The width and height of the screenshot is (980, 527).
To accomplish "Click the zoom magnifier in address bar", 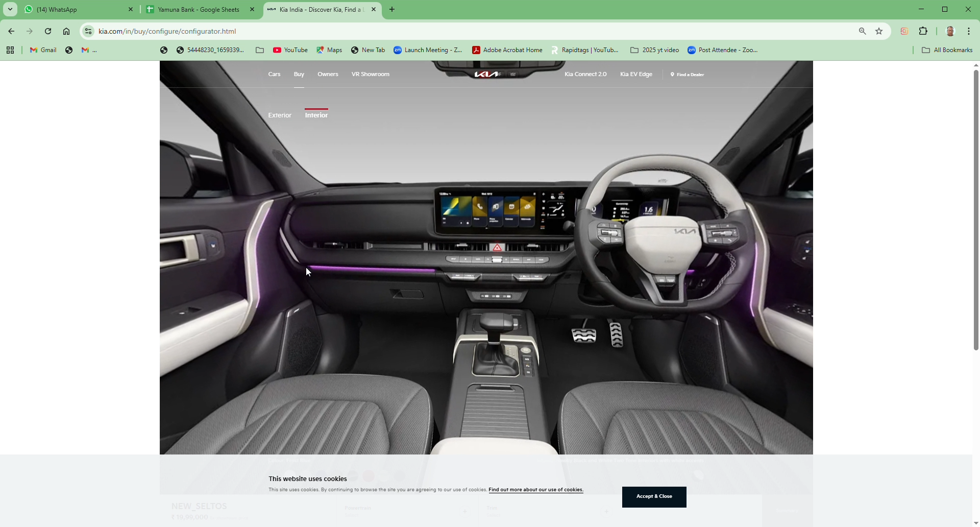I will (x=863, y=31).
